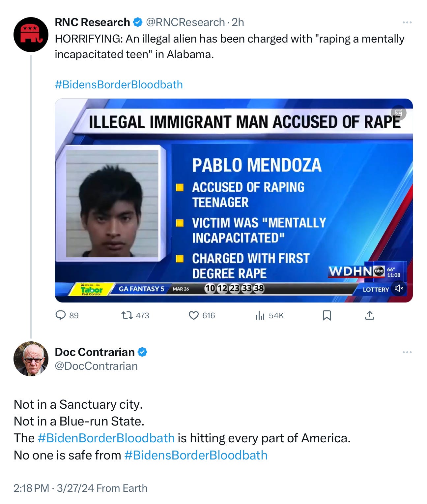
Task: Open more options on RNC Research tweet
Action: tap(407, 22)
